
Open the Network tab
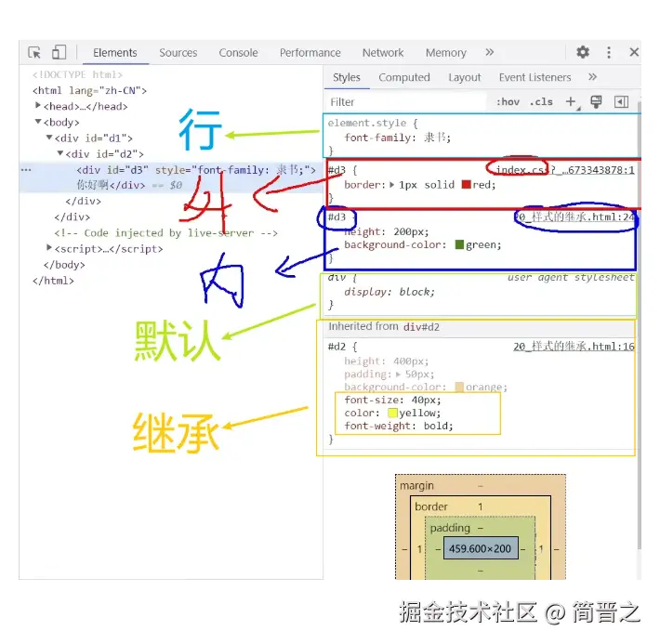coord(383,53)
